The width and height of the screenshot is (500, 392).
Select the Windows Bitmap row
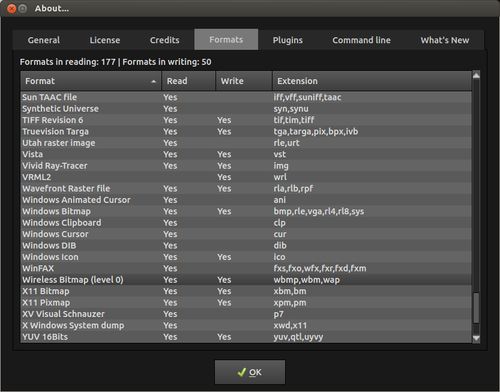pos(246,211)
